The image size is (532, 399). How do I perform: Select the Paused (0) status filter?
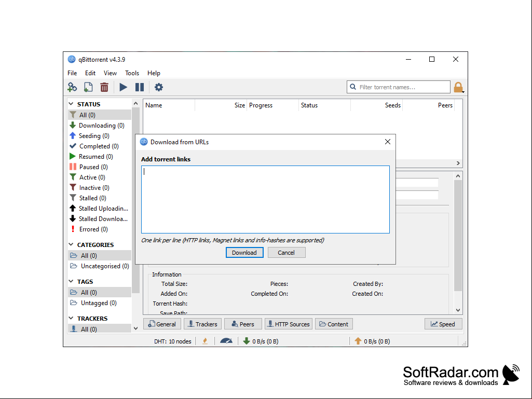pyautogui.click(x=100, y=167)
